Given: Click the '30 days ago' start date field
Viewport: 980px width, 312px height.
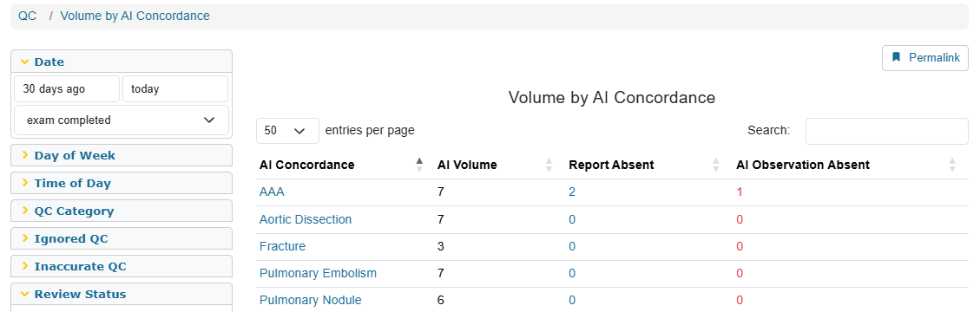Looking at the screenshot, I should pyautogui.click(x=67, y=88).
